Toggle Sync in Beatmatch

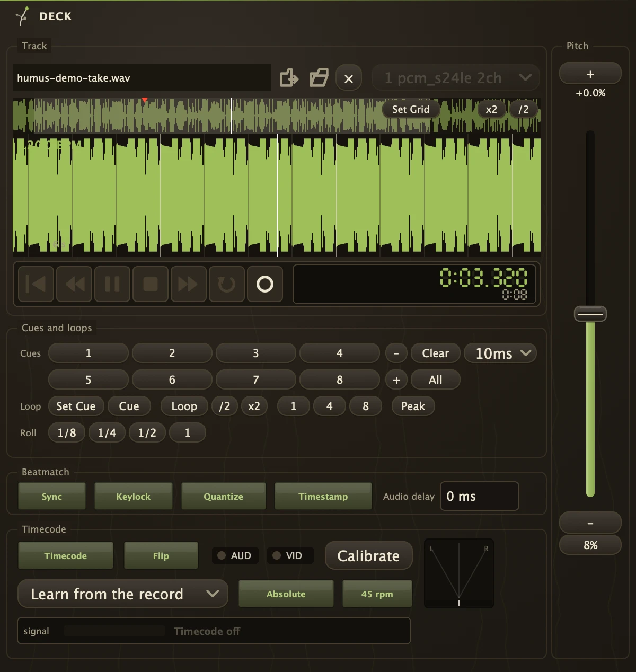click(52, 497)
